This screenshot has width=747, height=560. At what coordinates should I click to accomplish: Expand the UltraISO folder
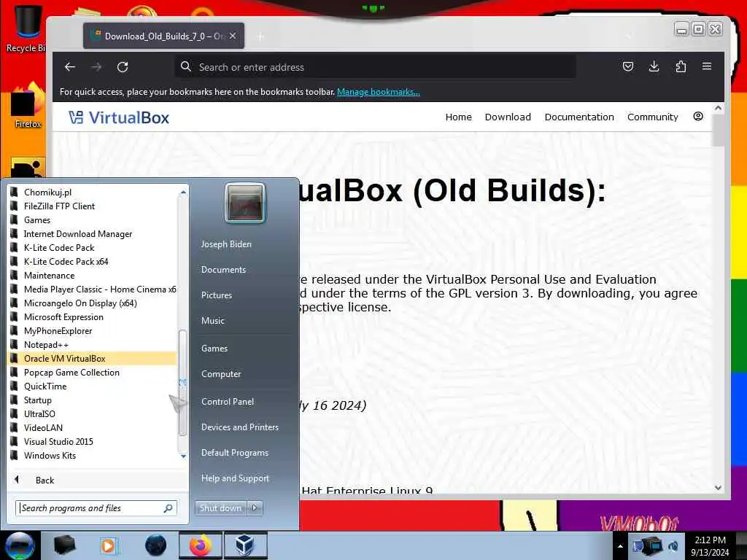[x=92, y=414]
